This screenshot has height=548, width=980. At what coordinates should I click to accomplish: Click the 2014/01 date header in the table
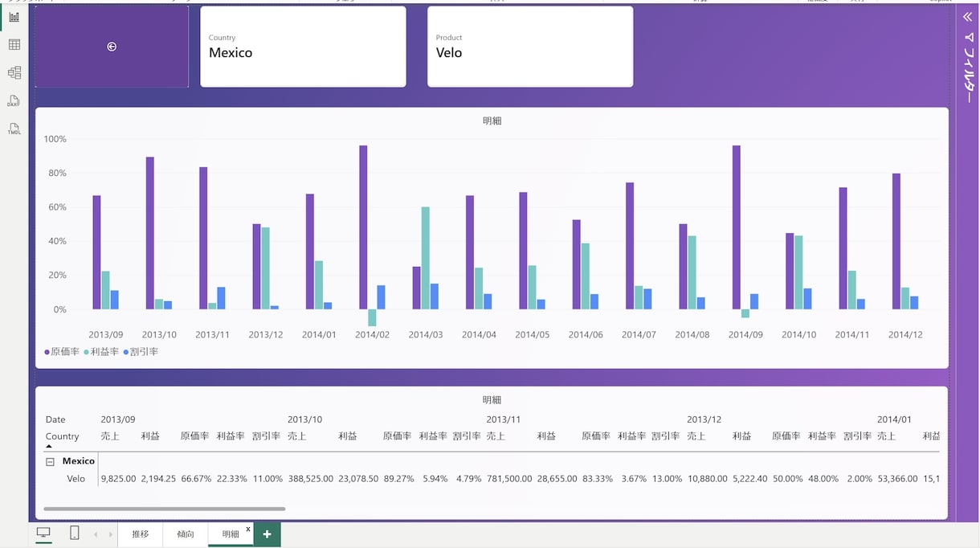894,419
